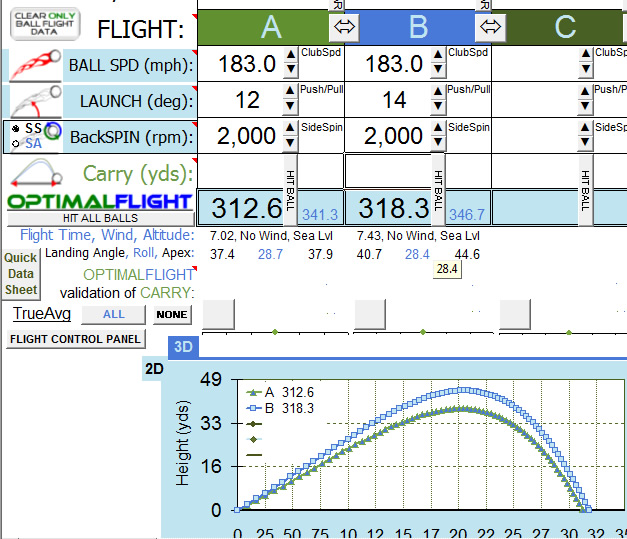Image resolution: width=627 pixels, height=539 pixels.
Task: Click flight A carry result 312.6
Action: pos(247,208)
